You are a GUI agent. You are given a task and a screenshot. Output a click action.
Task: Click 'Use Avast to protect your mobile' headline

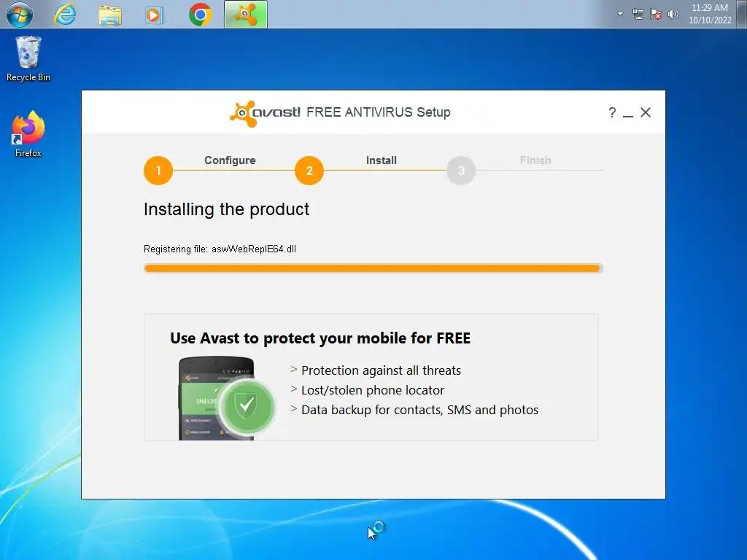click(x=320, y=338)
